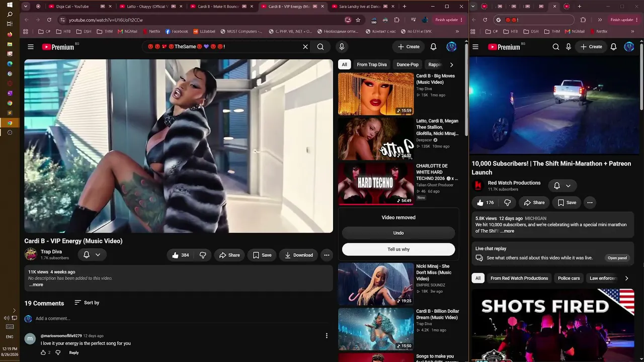Image resolution: width=644 pixels, height=362 pixels.
Task: Open options menu for mariosroomoflife9279 comment
Action: [327, 335]
